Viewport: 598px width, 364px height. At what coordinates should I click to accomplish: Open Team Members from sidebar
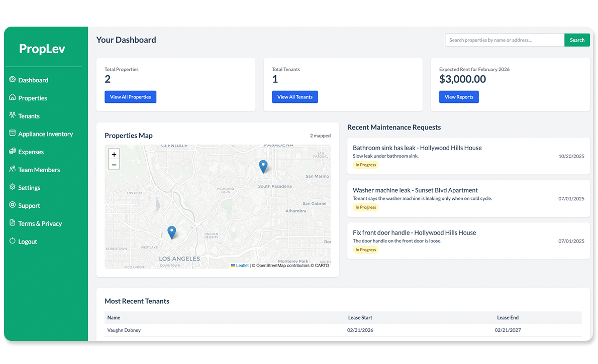(39, 170)
